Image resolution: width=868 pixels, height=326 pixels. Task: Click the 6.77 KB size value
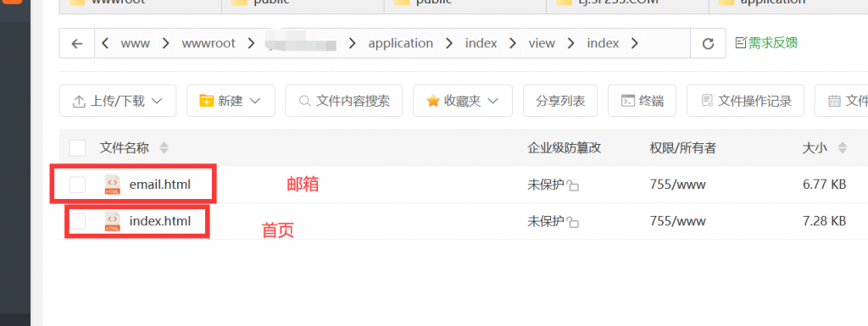824,185
